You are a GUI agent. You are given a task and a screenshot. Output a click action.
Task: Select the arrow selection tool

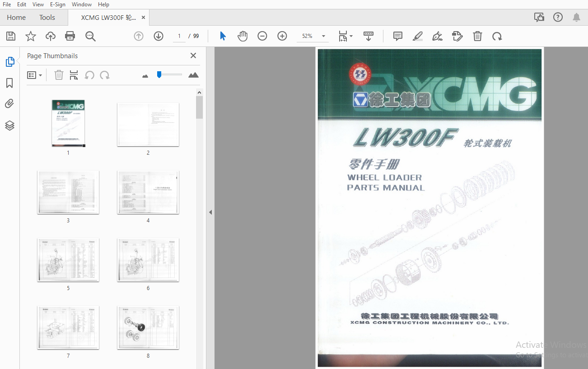coord(223,36)
